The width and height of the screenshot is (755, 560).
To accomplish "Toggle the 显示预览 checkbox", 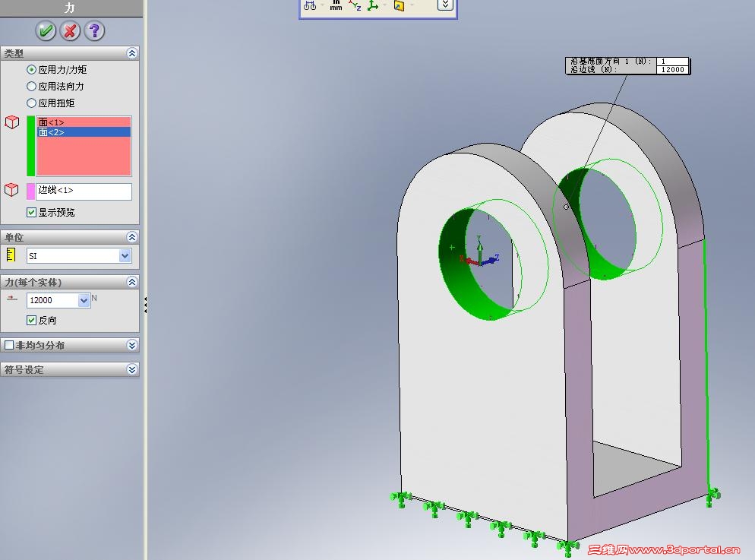I will (x=32, y=212).
